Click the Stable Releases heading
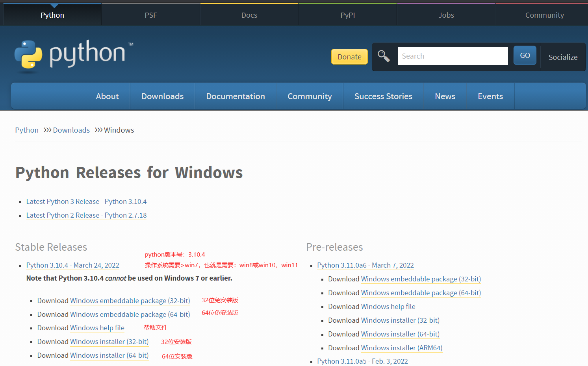 point(51,247)
